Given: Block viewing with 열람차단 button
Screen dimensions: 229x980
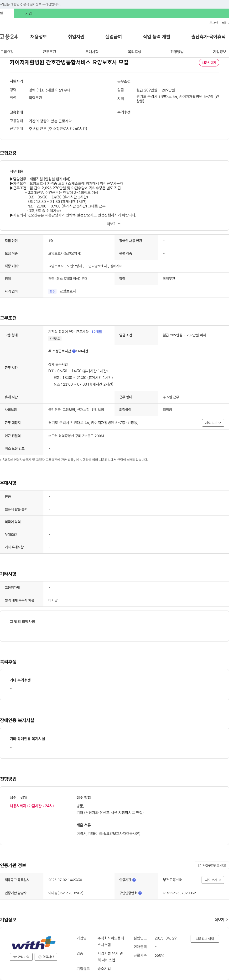Looking at the screenshot, I should click(x=46, y=957).
